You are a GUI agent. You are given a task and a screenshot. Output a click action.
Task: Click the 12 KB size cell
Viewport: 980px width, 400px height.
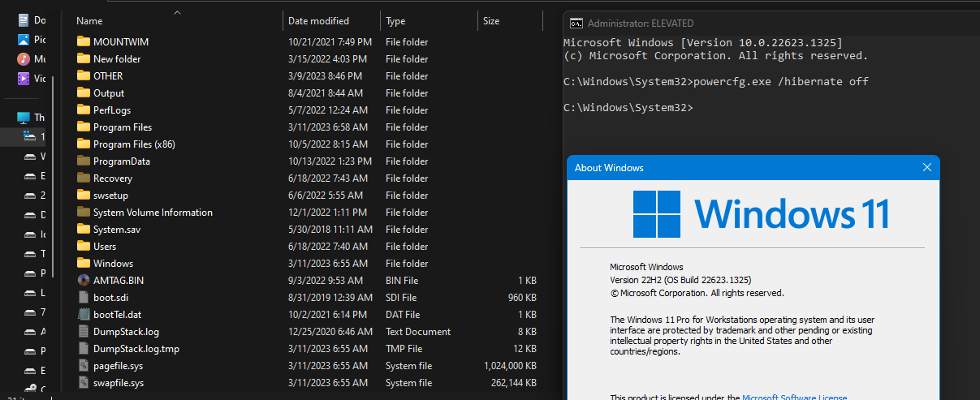(525, 348)
